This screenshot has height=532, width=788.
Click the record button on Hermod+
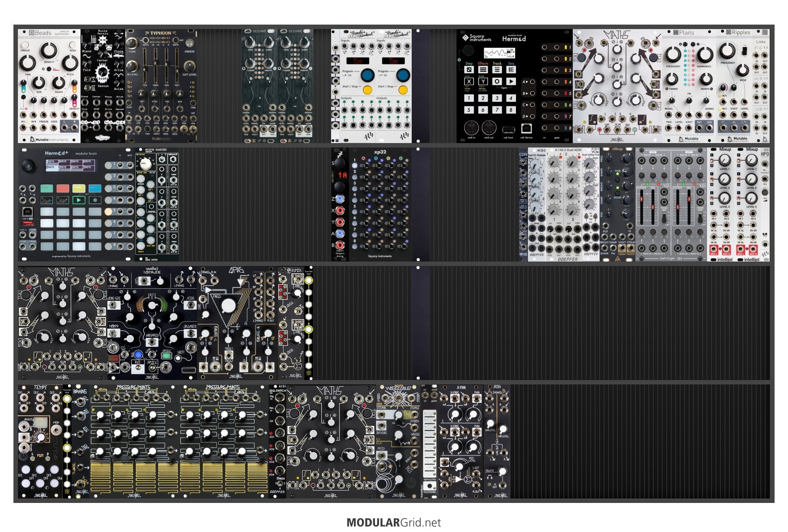pos(95,200)
